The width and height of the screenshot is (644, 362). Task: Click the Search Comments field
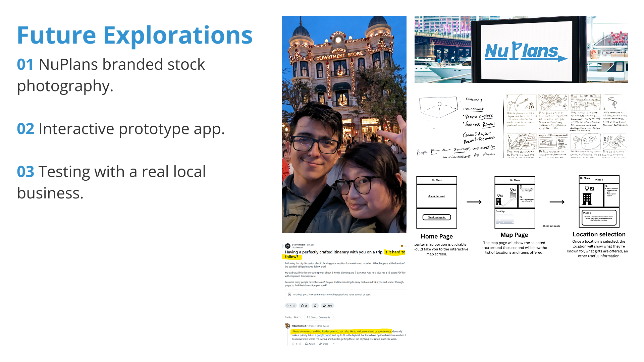[x=320, y=317]
